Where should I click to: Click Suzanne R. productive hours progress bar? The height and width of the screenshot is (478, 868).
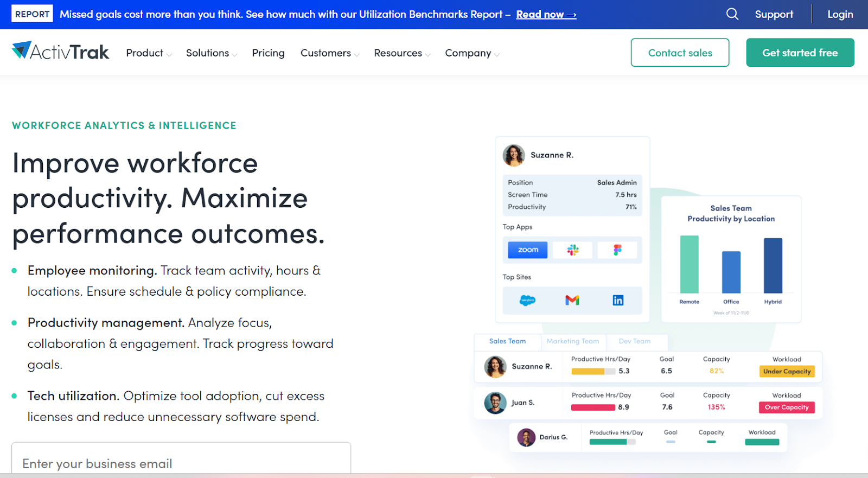pos(593,372)
